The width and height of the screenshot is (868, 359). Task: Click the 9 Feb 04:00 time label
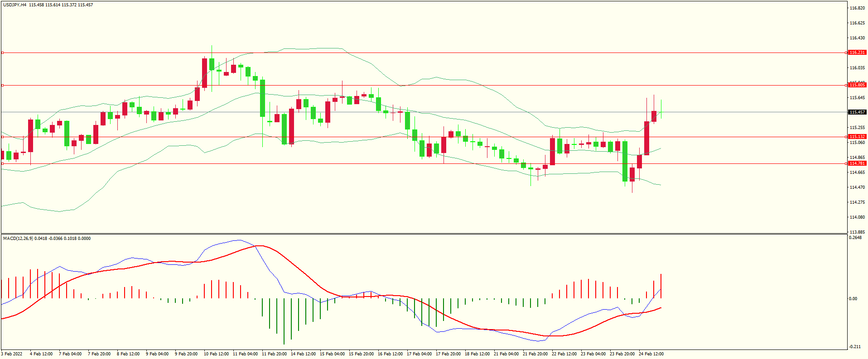(x=157, y=354)
